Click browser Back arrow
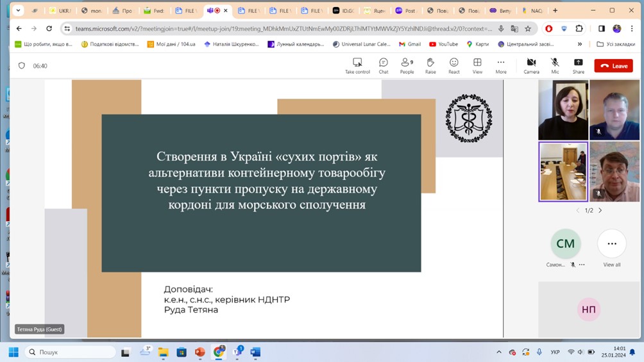Screen dimensions: 644x362 (19, 28)
